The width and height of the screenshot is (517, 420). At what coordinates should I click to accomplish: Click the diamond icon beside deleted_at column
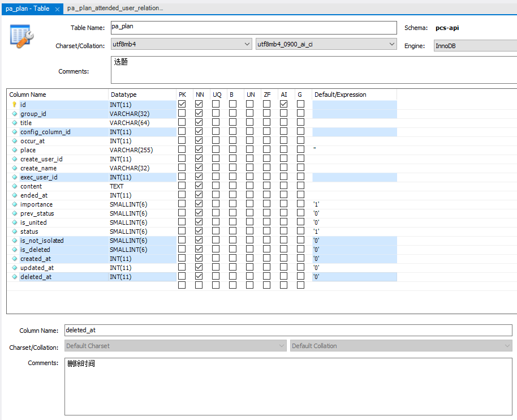pos(15,277)
